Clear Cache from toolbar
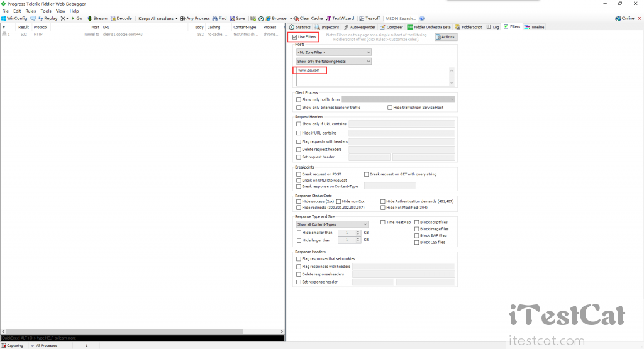This screenshot has width=644, height=349. pyautogui.click(x=308, y=18)
